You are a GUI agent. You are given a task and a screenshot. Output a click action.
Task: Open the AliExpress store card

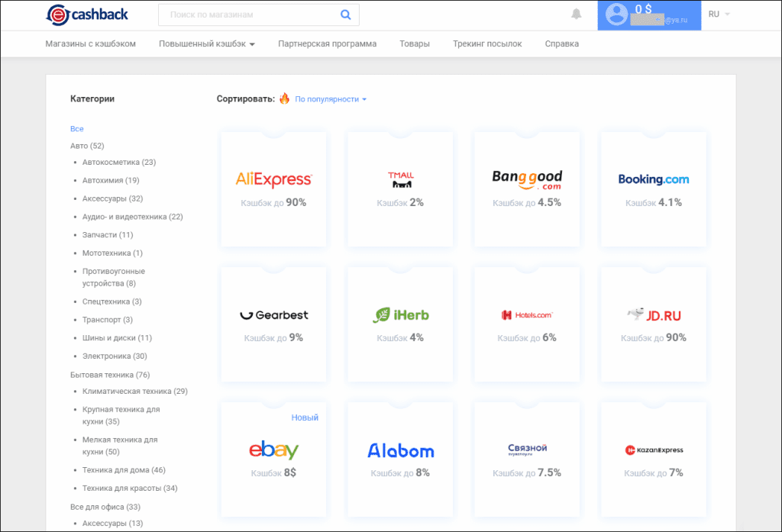coord(273,189)
